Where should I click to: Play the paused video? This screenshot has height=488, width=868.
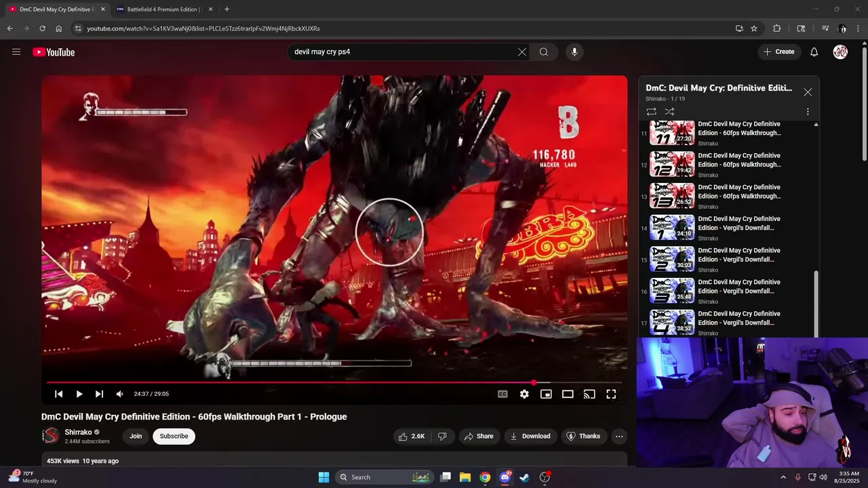(79, 394)
